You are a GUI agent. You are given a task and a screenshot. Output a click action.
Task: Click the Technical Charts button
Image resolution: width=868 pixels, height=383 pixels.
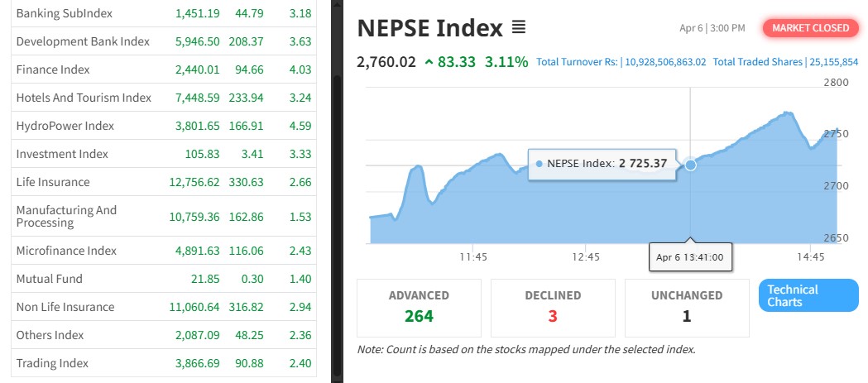tap(808, 295)
